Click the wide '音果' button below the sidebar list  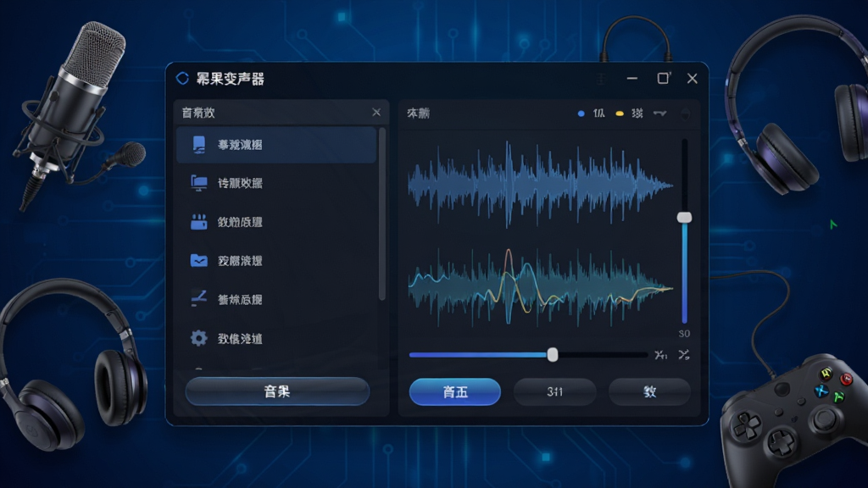point(277,391)
